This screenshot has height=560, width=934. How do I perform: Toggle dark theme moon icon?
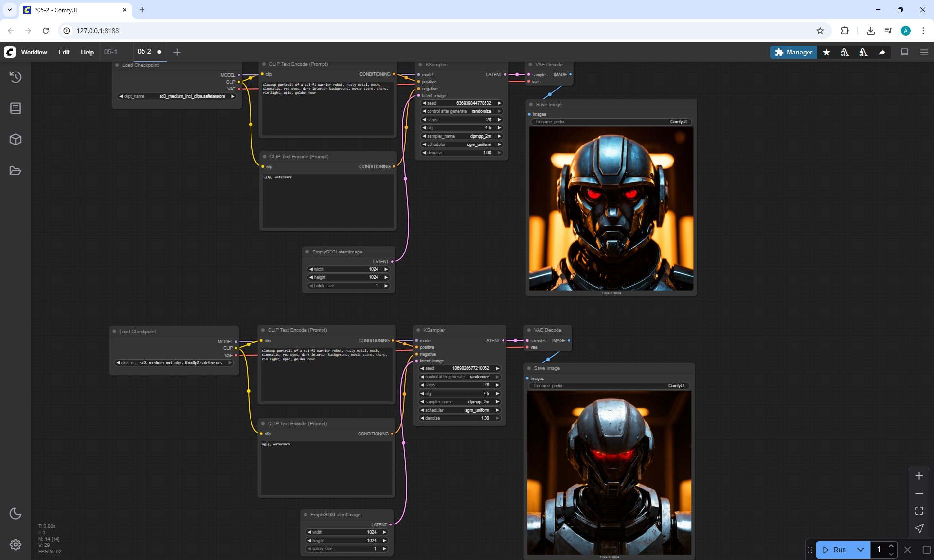[16, 513]
